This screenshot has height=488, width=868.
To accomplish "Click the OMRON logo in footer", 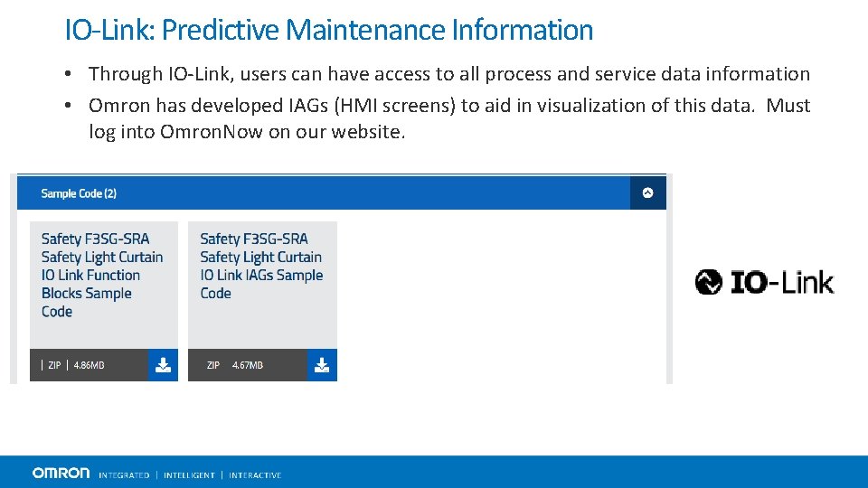I will click(x=61, y=473).
